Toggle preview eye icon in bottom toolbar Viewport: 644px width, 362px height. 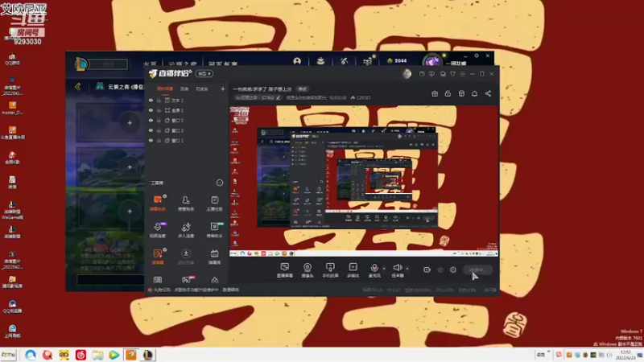440,269
